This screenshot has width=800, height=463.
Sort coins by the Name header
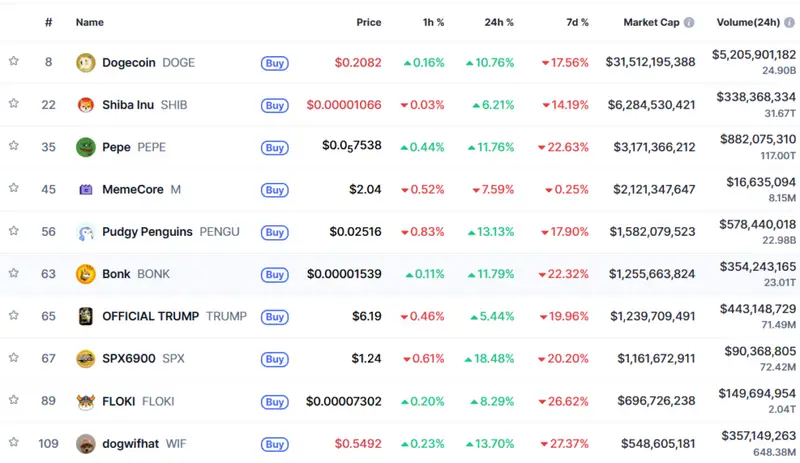[90, 22]
